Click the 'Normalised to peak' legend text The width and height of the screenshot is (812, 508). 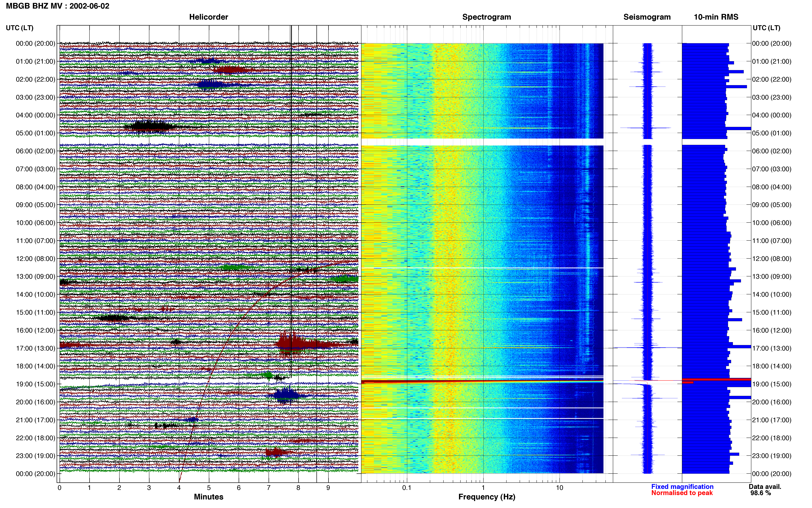click(x=682, y=493)
